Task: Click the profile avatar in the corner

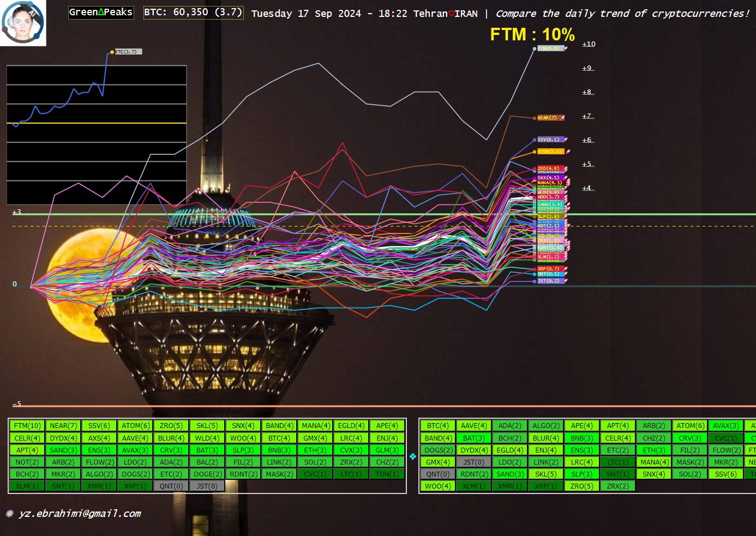Action: pyautogui.click(x=23, y=23)
